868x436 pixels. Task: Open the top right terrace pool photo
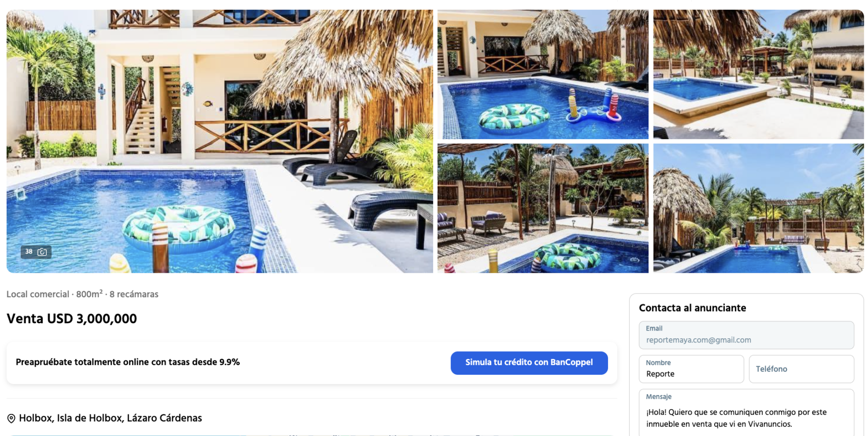(x=759, y=74)
